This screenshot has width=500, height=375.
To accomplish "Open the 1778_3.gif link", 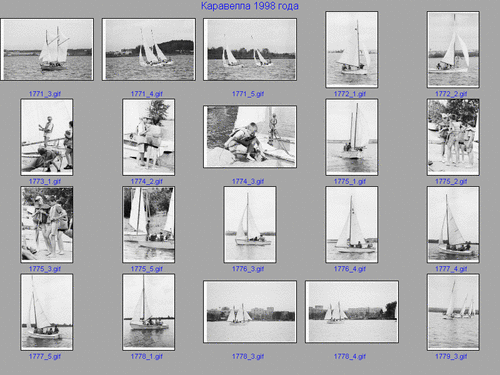I will click(x=248, y=356).
